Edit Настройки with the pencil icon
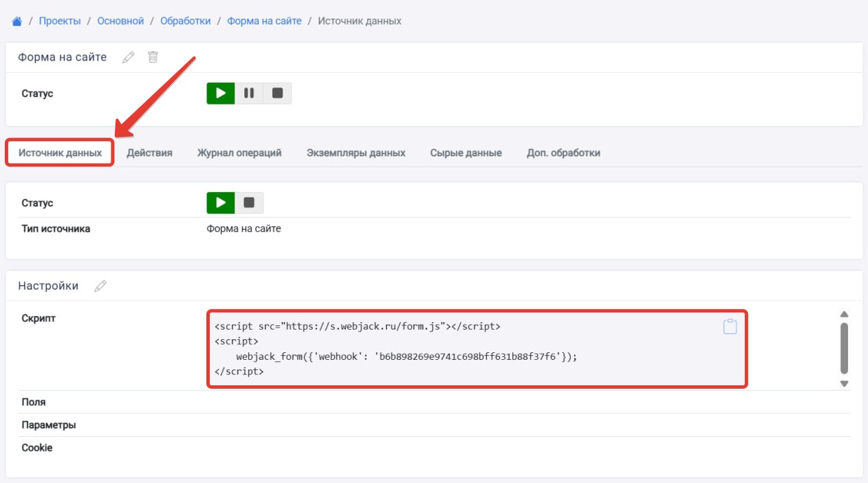 [x=100, y=286]
